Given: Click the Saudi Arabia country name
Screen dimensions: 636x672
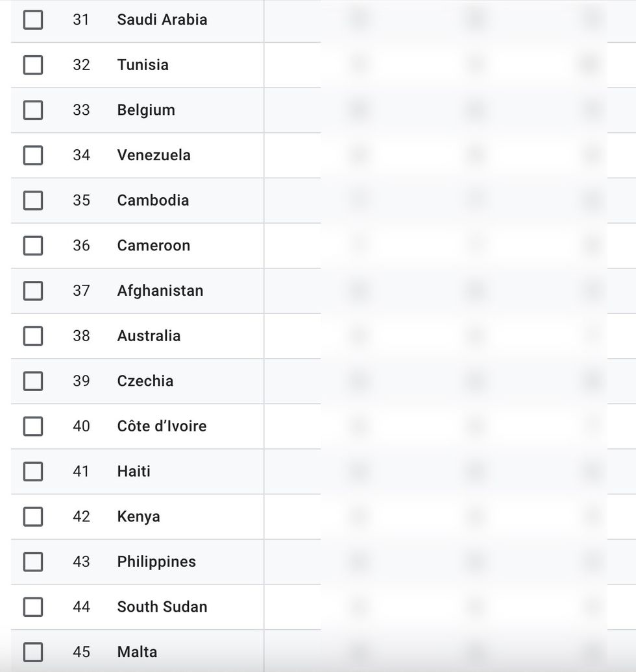Looking at the screenshot, I should click(162, 20).
